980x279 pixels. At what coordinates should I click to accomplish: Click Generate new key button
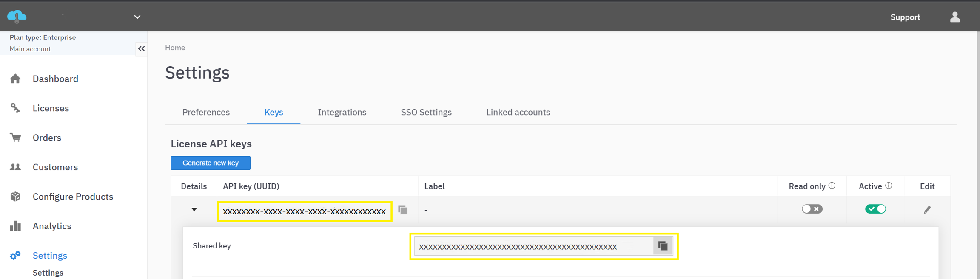[211, 163]
